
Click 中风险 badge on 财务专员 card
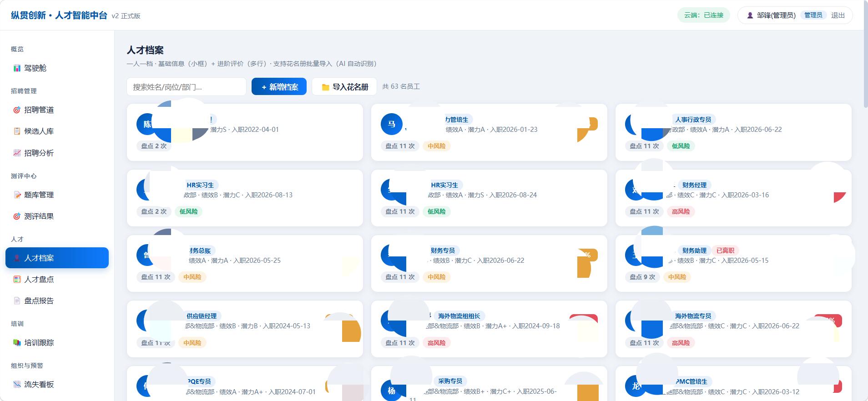pyautogui.click(x=436, y=277)
